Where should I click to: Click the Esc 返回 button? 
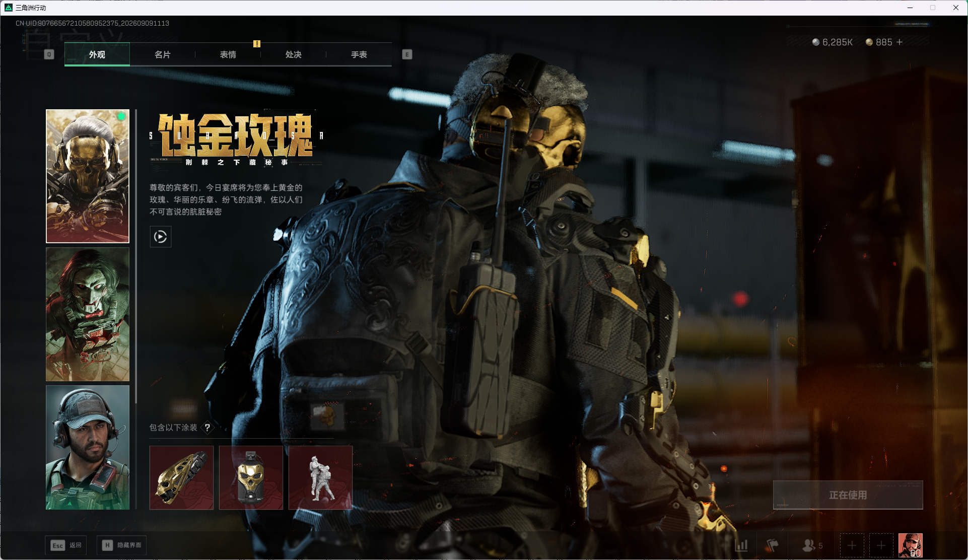pos(66,545)
